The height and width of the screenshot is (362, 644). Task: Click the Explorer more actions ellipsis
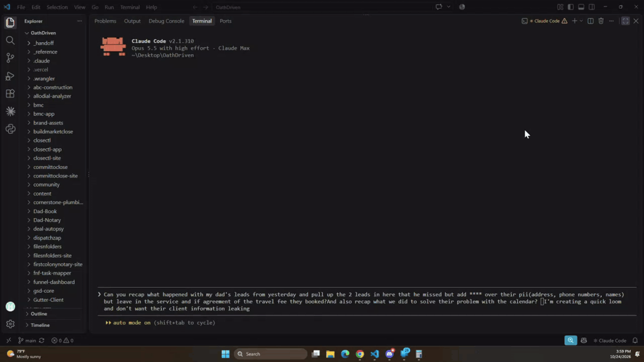point(80,21)
